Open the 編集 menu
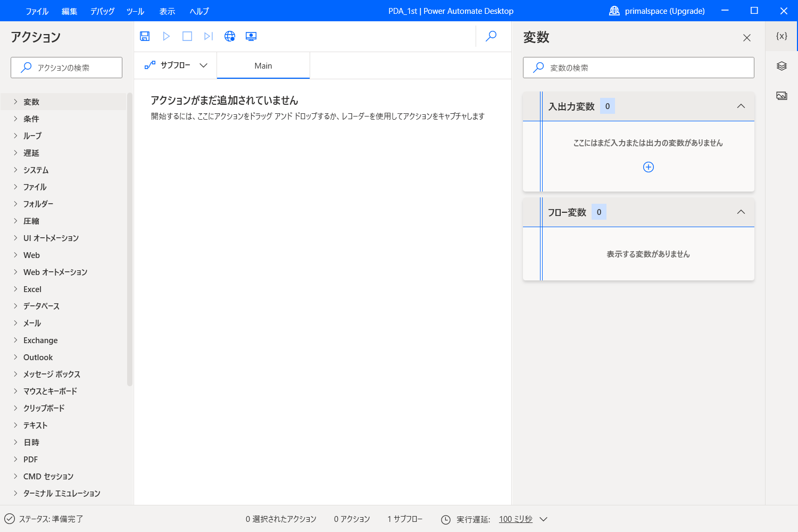This screenshot has height=532, width=798. [x=69, y=11]
